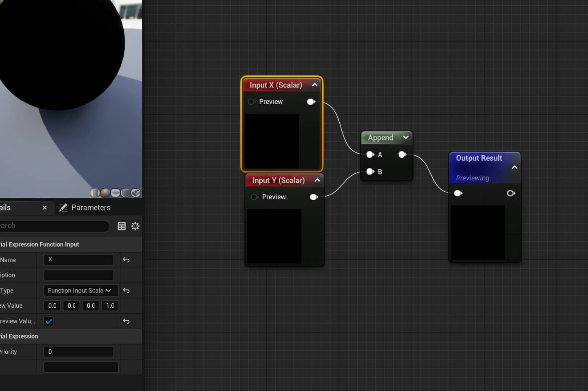Select the Output Result node title
Screen dimensions: 588x391
(x=479, y=158)
